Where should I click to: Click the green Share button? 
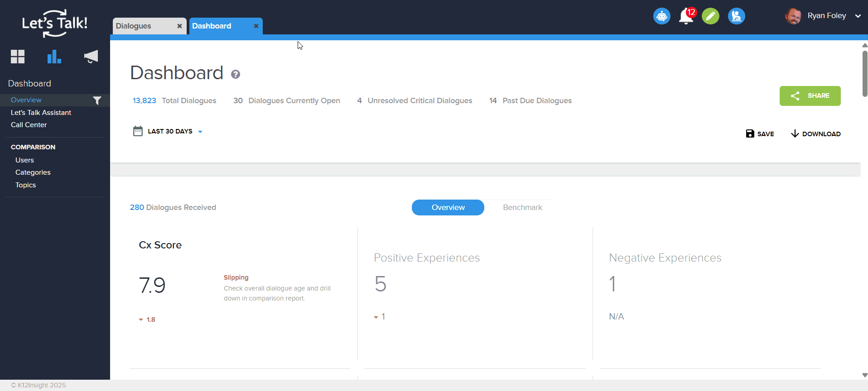[x=810, y=96]
